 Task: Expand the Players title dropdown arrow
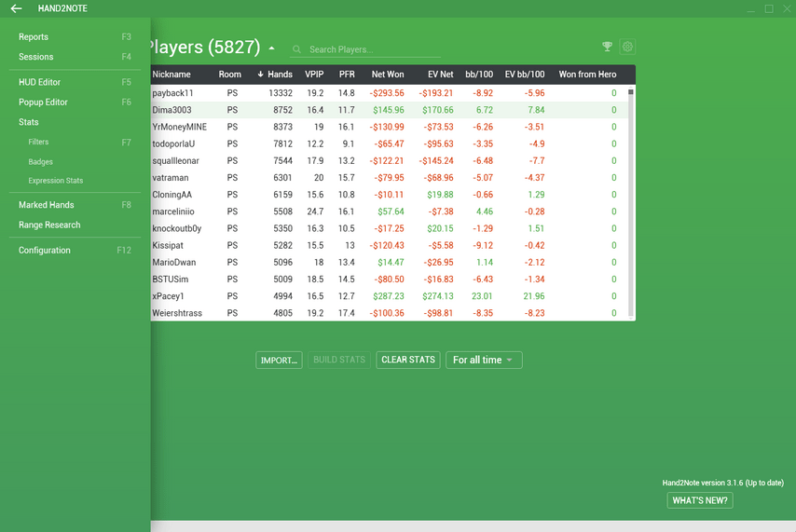(x=271, y=48)
